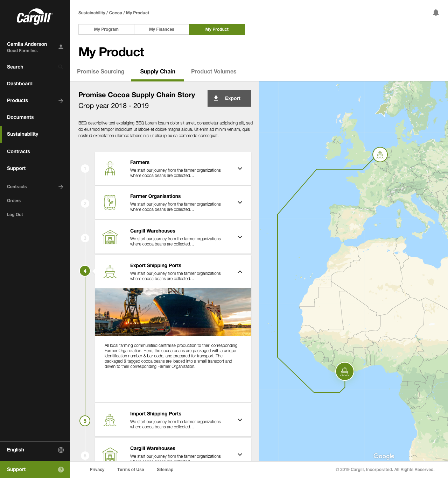Click the arrow next to Products
Screen dimensions: 448x478
pos(61,101)
